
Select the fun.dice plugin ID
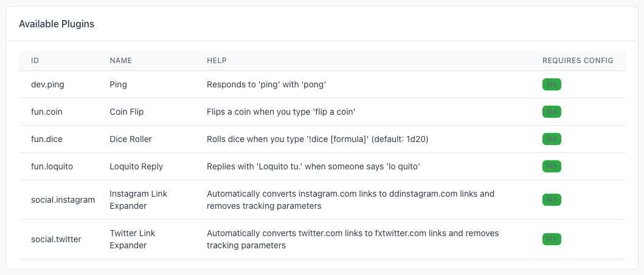[x=47, y=139]
